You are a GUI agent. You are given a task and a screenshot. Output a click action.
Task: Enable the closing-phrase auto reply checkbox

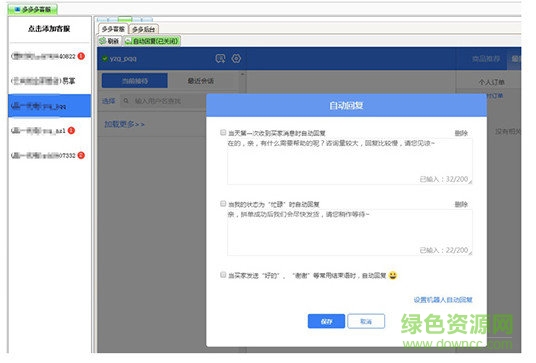pos(223,275)
